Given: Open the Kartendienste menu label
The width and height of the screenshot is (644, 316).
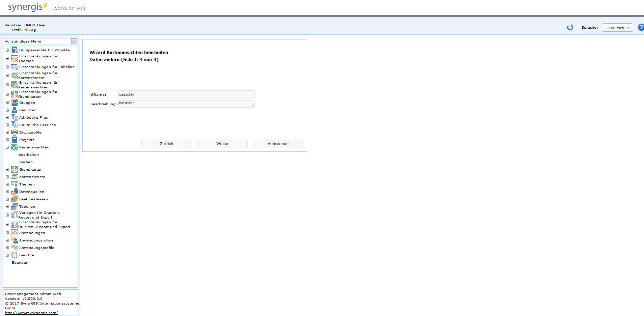Looking at the screenshot, I should click(x=32, y=177).
